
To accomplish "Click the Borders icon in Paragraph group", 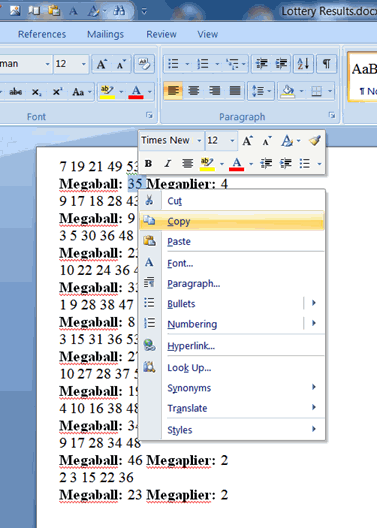I will 316,92.
